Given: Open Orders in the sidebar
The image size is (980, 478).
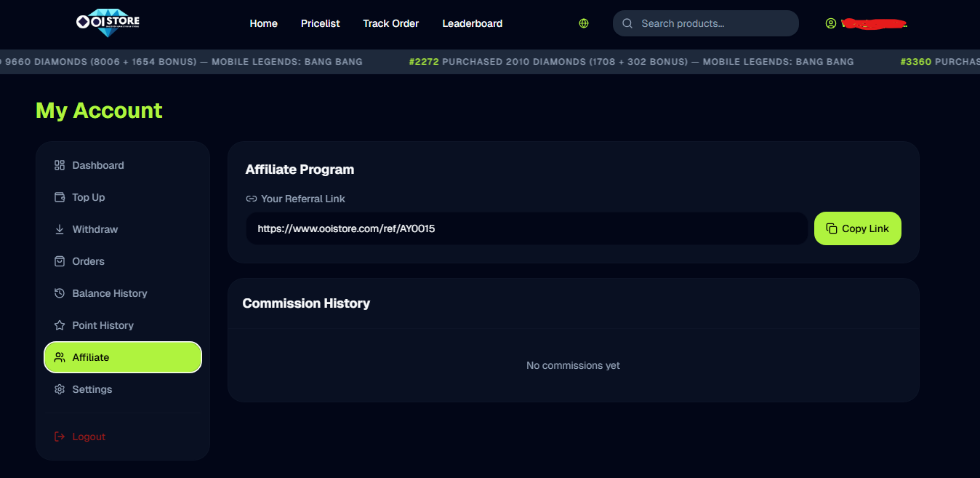Looking at the screenshot, I should click(123, 261).
